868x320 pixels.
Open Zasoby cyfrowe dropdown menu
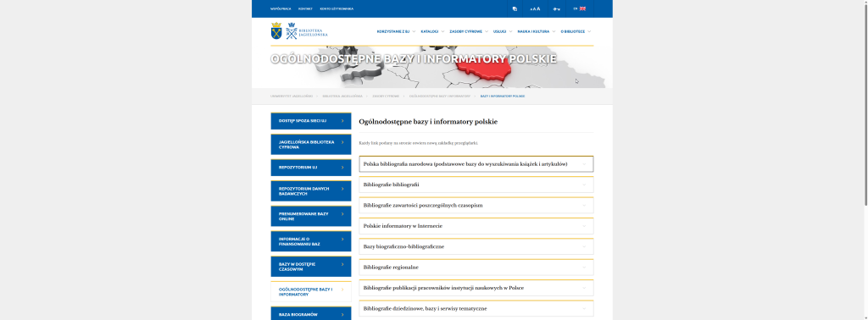coord(468,31)
